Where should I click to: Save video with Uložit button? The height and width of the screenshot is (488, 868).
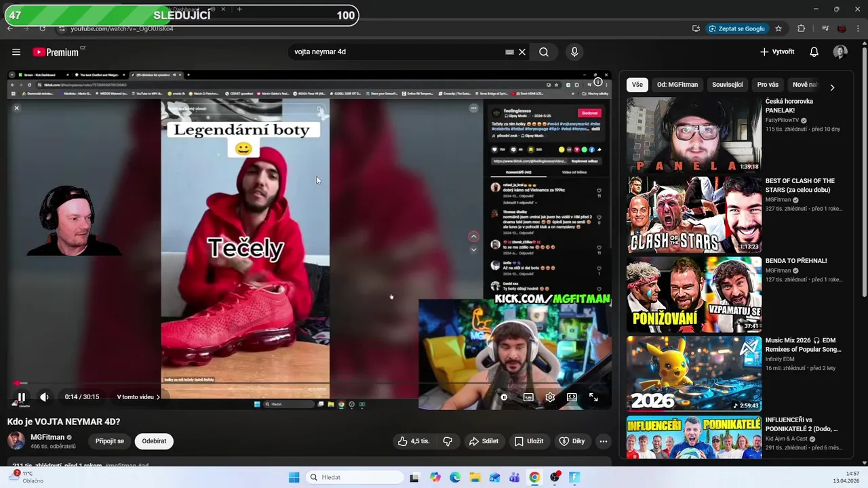tap(528, 441)
